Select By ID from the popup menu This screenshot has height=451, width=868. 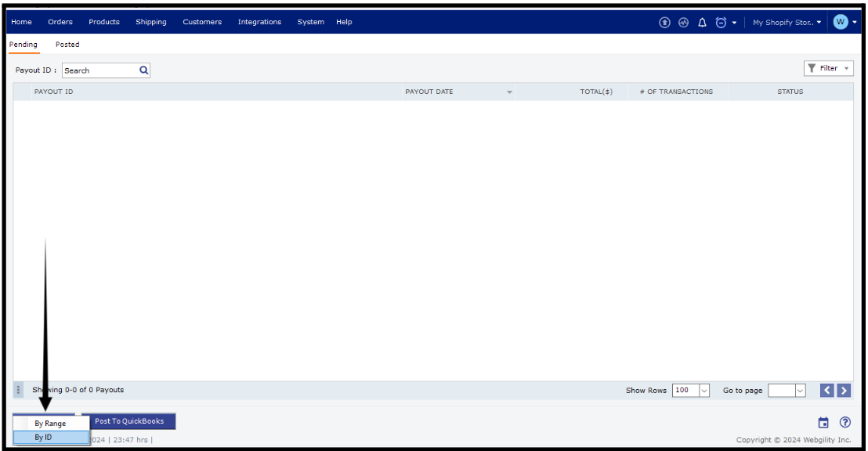point(51,438)
